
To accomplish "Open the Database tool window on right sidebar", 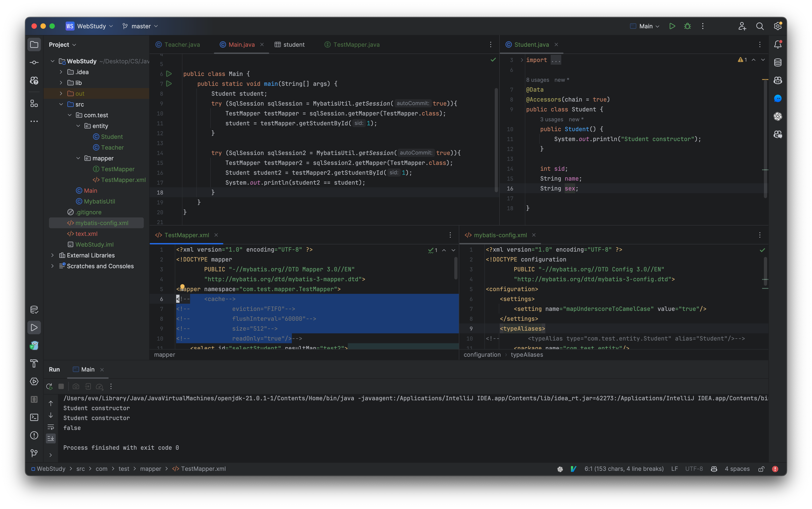I will [778, 62].
